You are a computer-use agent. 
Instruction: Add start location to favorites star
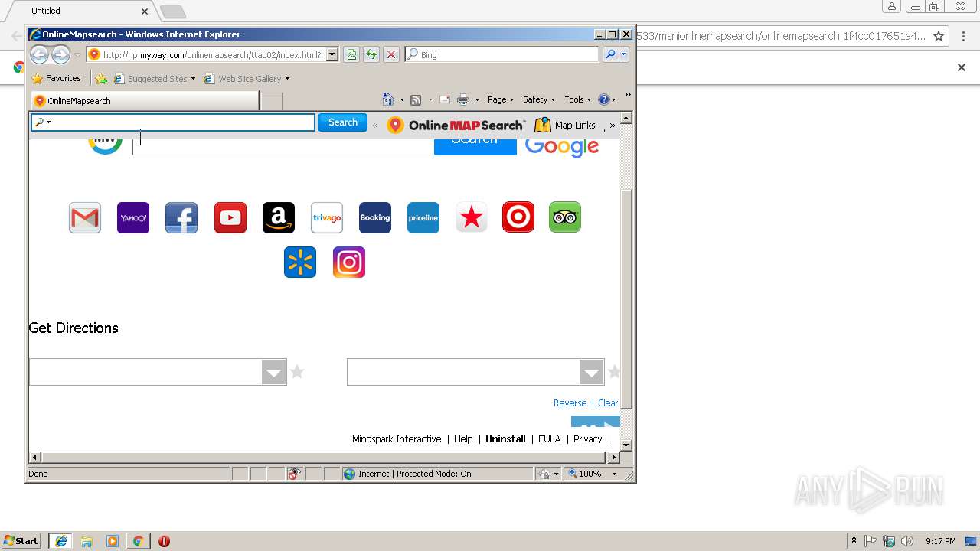pos(297,372)
